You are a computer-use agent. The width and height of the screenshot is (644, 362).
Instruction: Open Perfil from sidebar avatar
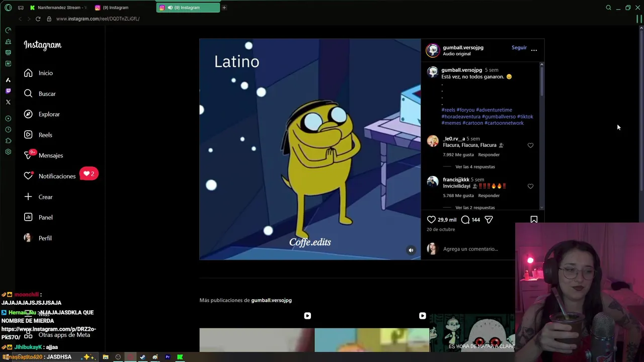click(x=38, y=238)
